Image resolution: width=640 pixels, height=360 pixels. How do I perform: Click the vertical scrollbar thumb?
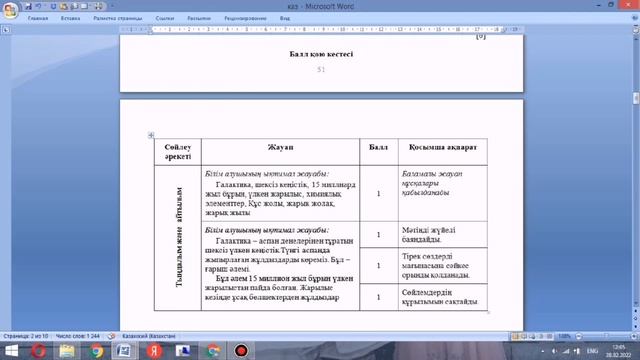pyautogui.click(x=636, y=98)
